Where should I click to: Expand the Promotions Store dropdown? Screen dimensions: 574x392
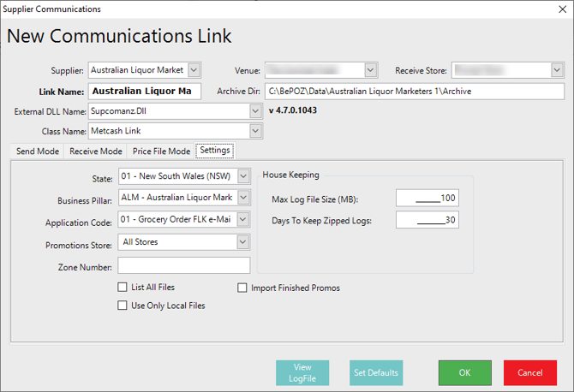242,242
